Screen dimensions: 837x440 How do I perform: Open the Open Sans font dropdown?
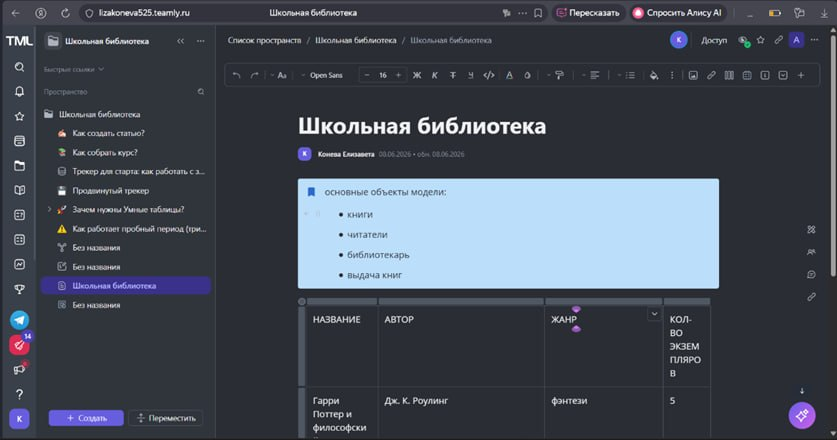coord(322,75)
